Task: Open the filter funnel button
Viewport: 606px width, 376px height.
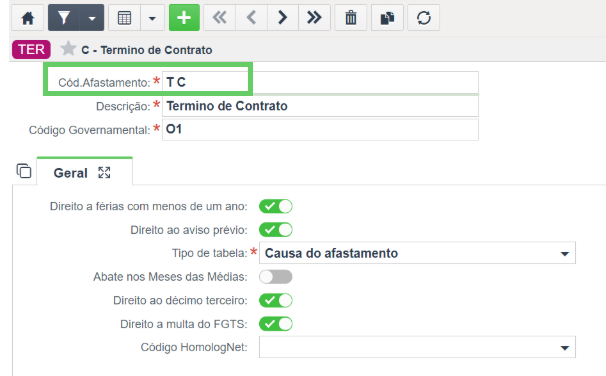Action: (x=64, y=18)
